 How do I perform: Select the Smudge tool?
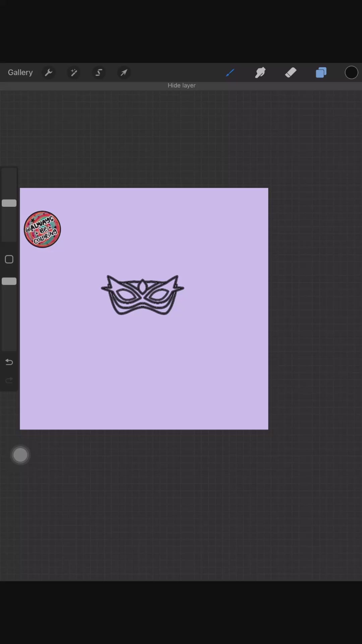(260, 72)
